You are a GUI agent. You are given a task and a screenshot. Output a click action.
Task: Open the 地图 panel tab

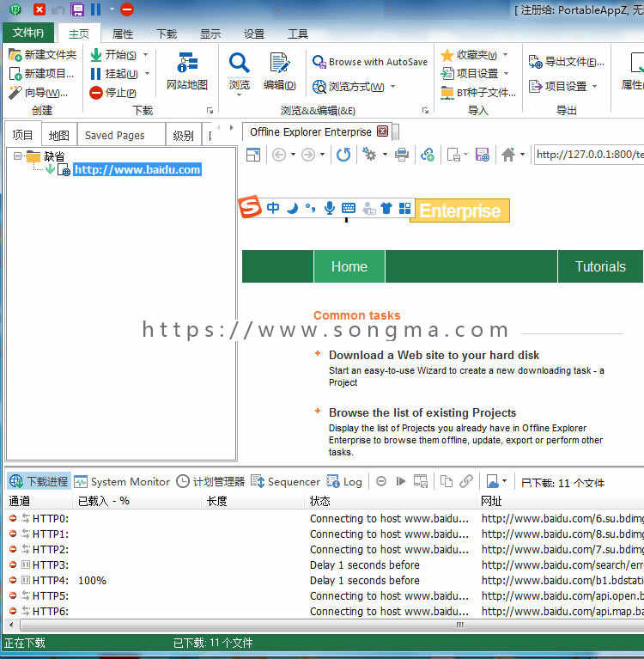coord(58,136)
